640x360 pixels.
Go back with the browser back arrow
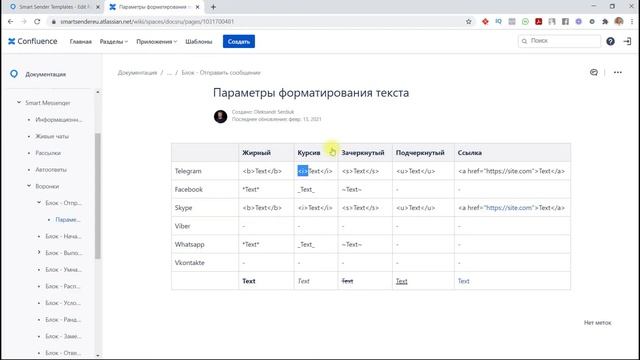coord(11,22)
